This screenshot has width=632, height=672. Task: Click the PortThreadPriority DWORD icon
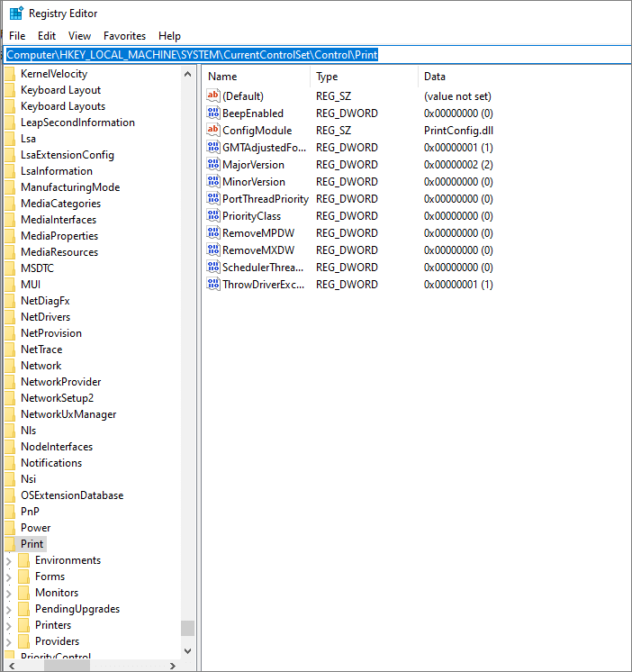point(212,198)
